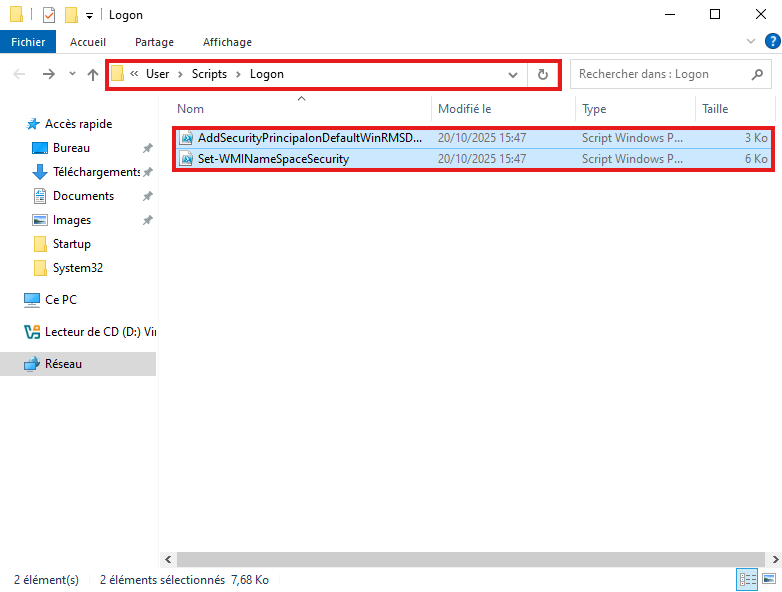The height and width of the screenshot is (592, 782).
Task: Open the Partage ribbon tab
Action: pos(154,42)
